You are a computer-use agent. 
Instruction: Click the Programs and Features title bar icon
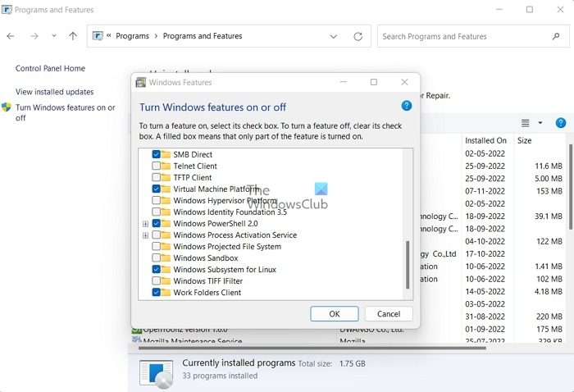click(x=7, y=10)
